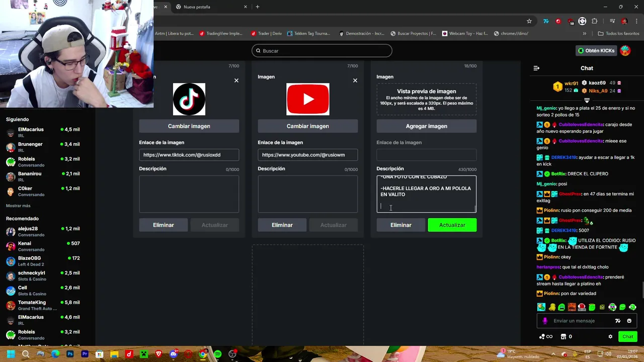Expand followed list with Mostrar más
The image size is (644, 362).
[x=18, y=206]
